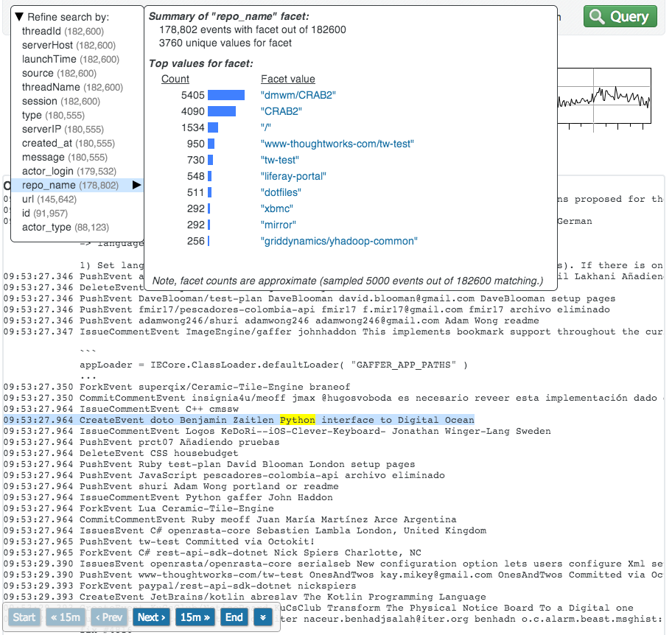The image size is (672, 635).
Task: Click the highlighted word Python
Action: (298, 421)
